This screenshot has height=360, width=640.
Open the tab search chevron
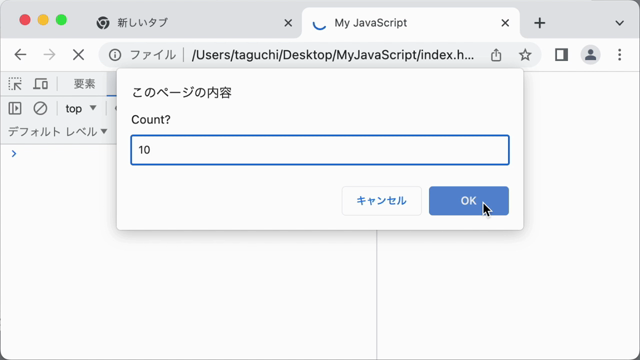tap(619, 23)
